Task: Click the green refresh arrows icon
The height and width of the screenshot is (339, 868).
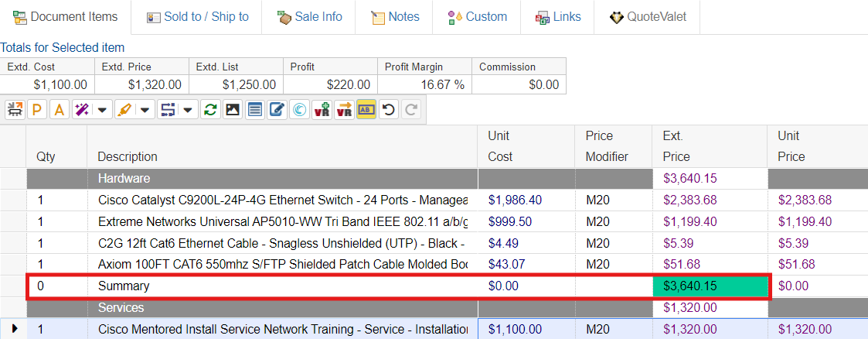Action: click(x=209, y=110)
